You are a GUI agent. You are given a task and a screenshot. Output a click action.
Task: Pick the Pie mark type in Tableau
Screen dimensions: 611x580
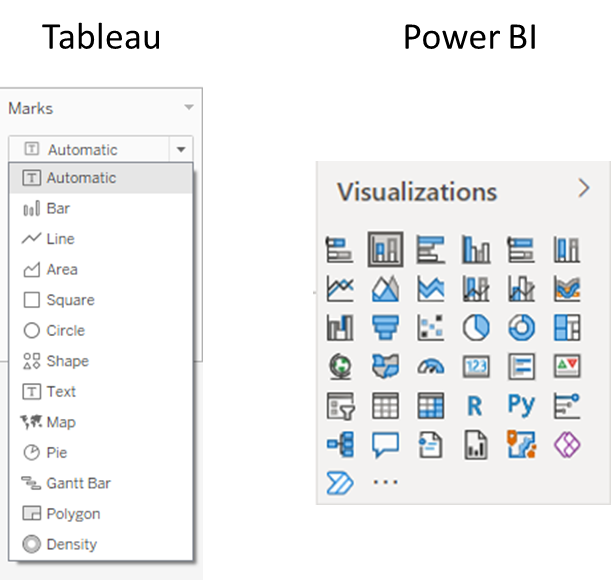click(101, 453)
